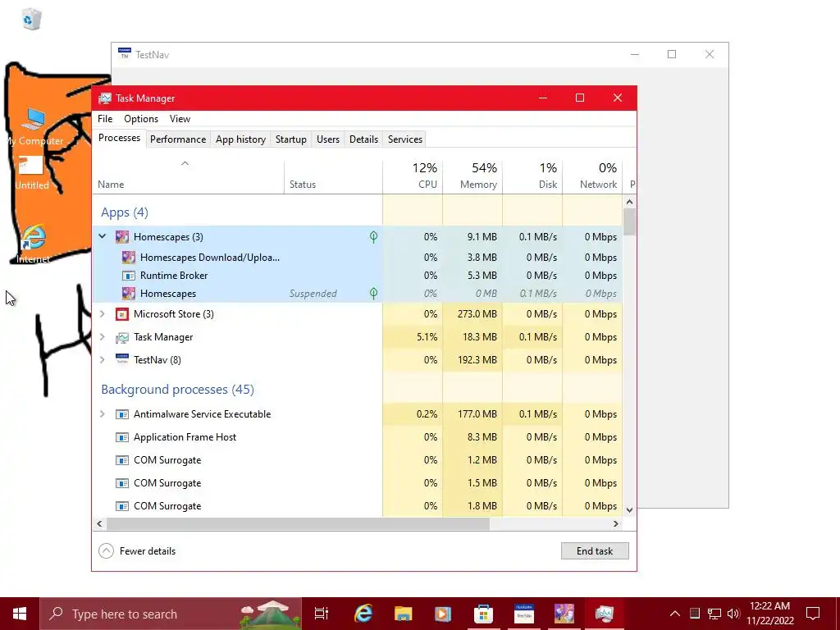Click the Homescapes app icon in process list

coord(122,237)
